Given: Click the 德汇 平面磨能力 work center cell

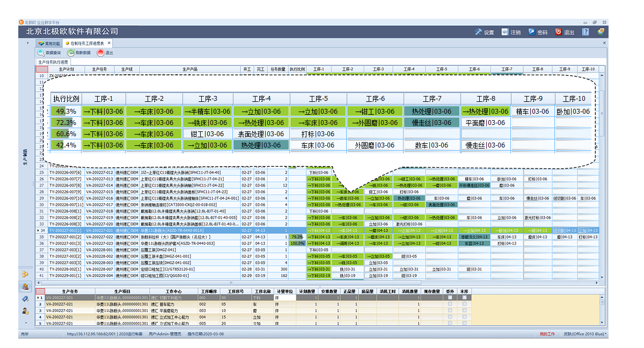Looking at the screenshot, I should [174, 310].
